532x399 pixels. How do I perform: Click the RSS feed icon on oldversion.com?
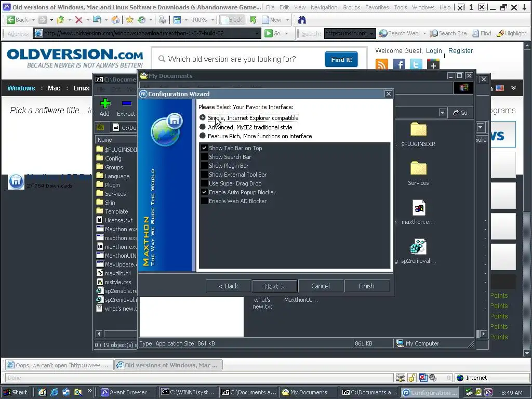(382, 64)
